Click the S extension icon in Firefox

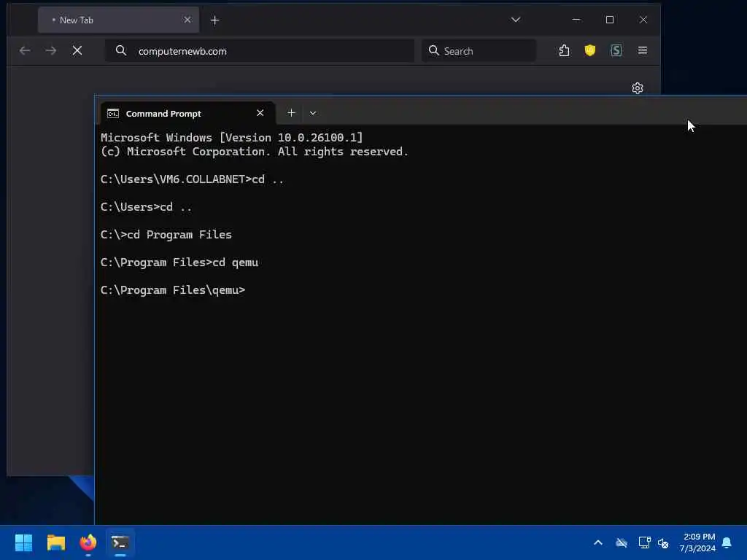pyautogui.click(x=616, y=50)
